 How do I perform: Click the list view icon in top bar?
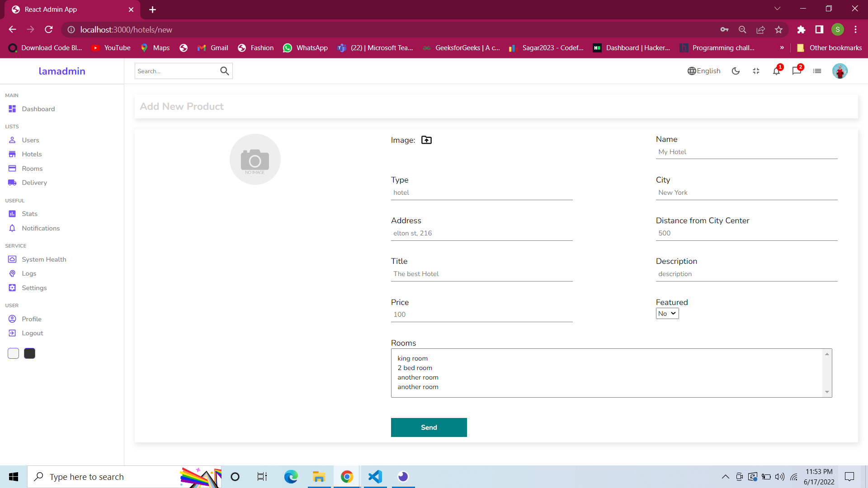coord(817,71)
